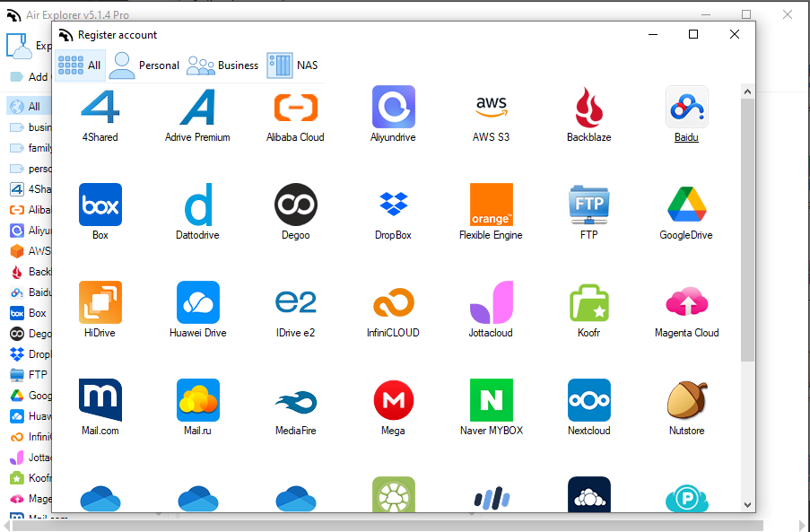
Task: Select Mail.ru cloud icon
Action: point(198,407)
